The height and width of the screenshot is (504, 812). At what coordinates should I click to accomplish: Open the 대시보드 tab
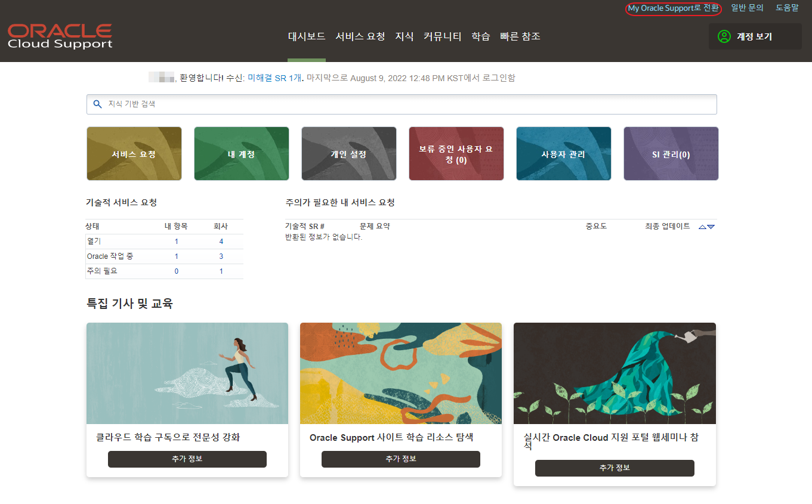(x=307, y=36)
